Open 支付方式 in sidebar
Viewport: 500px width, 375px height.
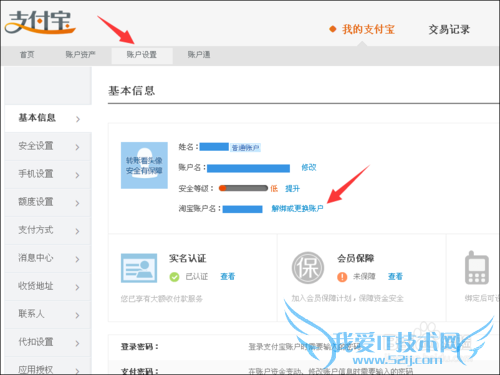pos(48,230)
